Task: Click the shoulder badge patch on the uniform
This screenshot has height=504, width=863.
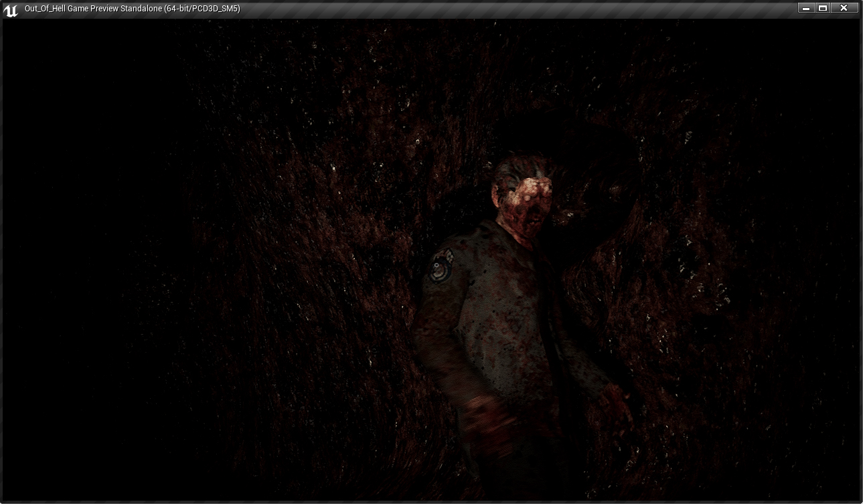Action: [x=441, y=266]
